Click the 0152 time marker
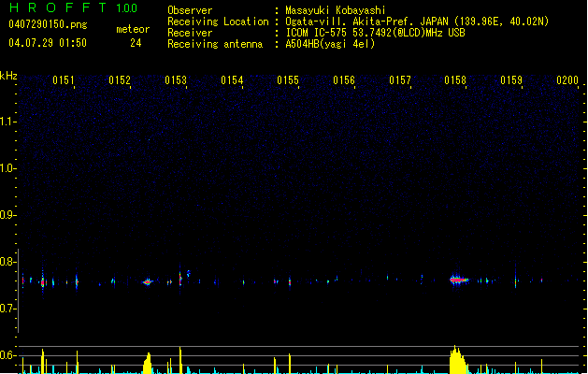Image resolution: width=588 pixels, height=374 pixels. (120, 80)
